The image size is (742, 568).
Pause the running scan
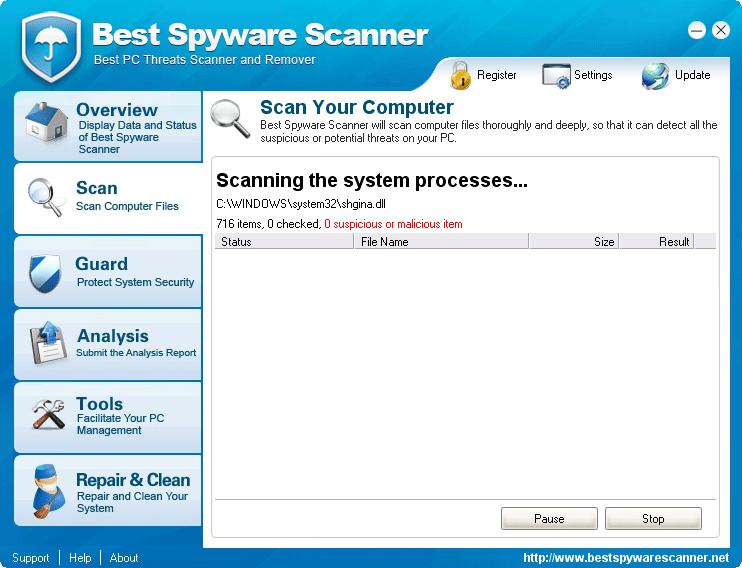point(549,518)
